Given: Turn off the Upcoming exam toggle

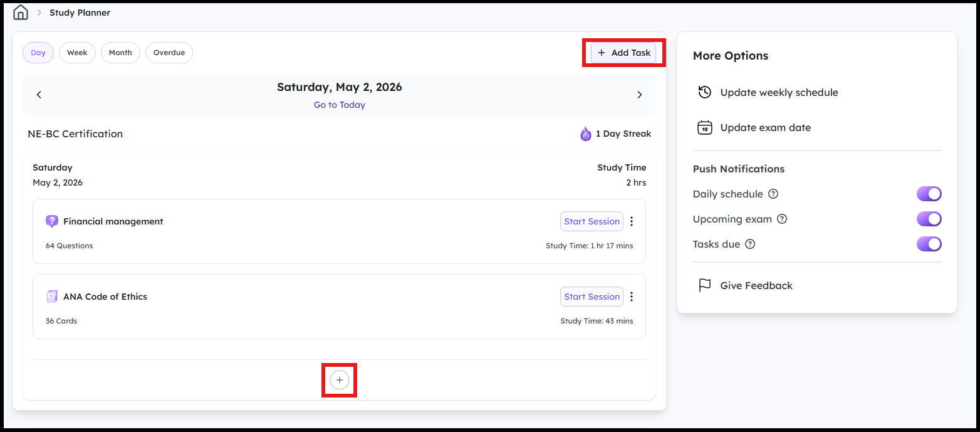Looking at the screenshot, I should [x=929, y=219].
